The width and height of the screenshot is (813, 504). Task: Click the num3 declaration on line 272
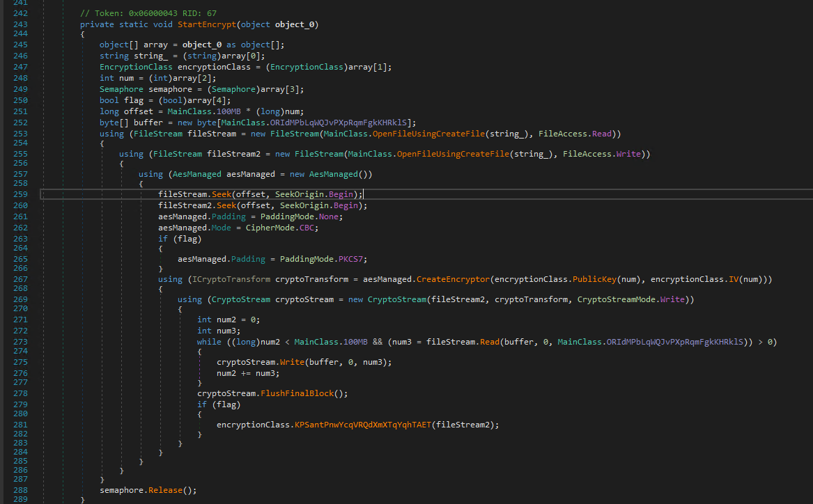point(226,331)
